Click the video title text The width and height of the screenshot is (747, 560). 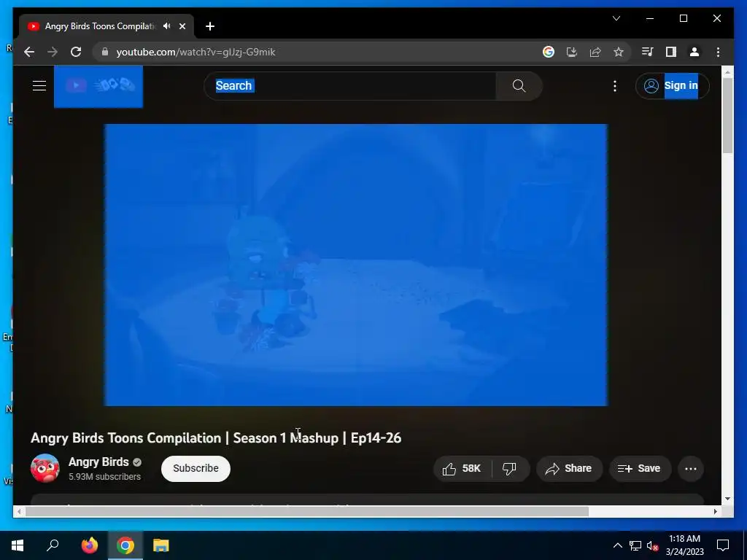coord(216,437)
